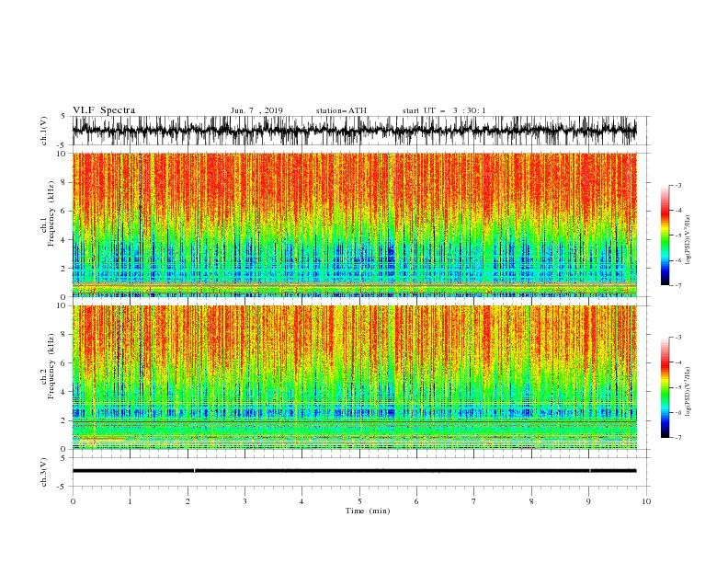The width and height of the screenshot is (728, 563).
Task: Select the date text "Jun. 7 , 2019"
Action: coord(256,110)
